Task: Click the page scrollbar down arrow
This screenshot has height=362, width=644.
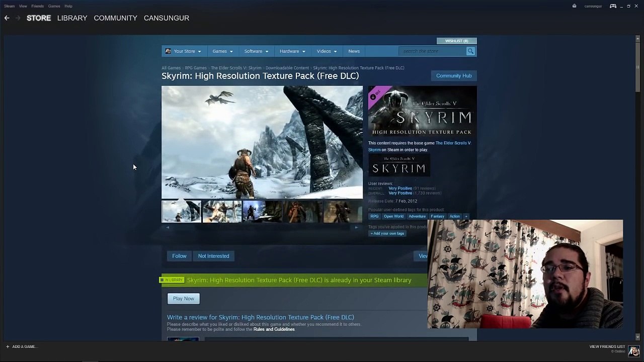Action: tap(638, 337)
